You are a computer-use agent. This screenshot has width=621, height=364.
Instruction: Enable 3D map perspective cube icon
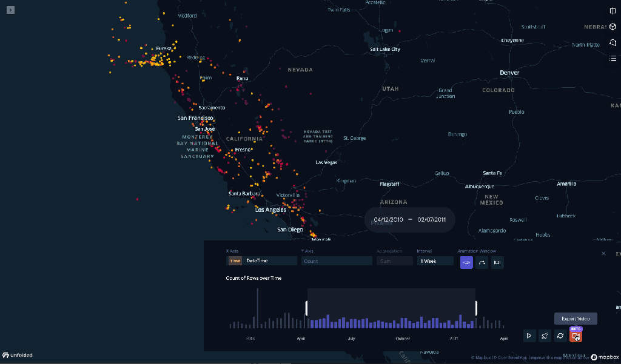point(613,27)
